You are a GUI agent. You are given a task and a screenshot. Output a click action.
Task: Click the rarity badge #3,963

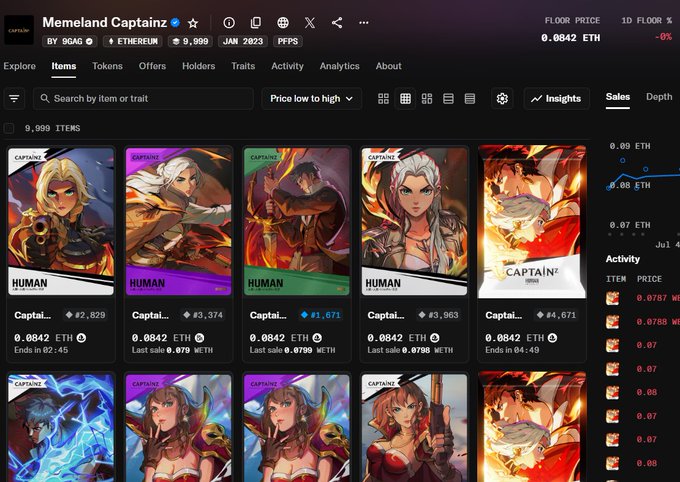pyautogui.click(x=438, y=315)
